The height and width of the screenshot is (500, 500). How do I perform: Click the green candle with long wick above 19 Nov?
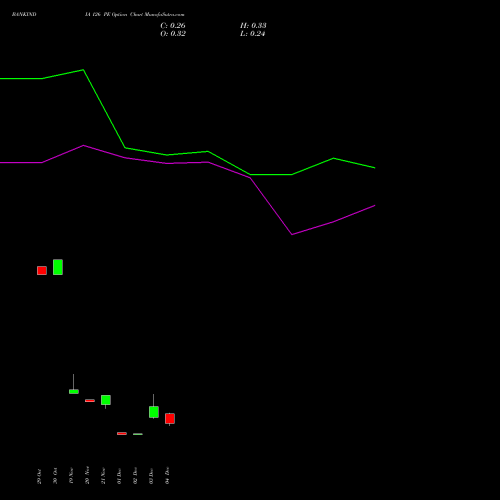74,391
